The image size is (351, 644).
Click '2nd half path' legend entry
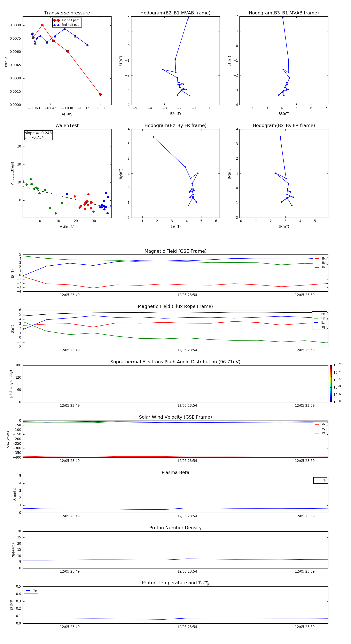coord(67,25)
